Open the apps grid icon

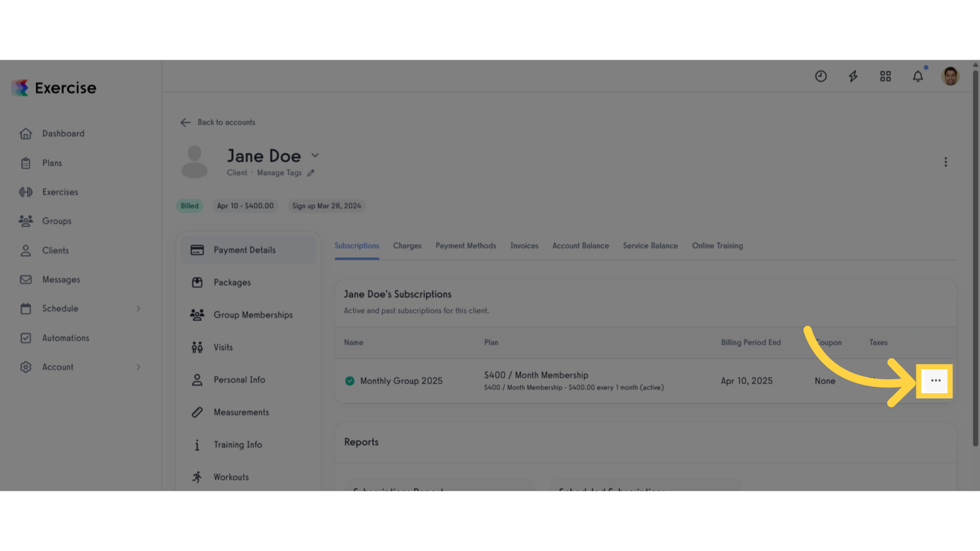point(886,77)
